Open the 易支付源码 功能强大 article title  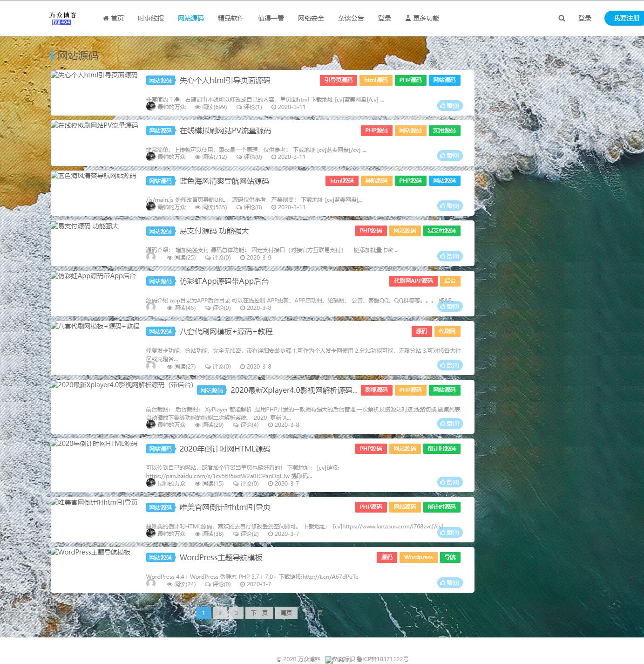point(214,231)
